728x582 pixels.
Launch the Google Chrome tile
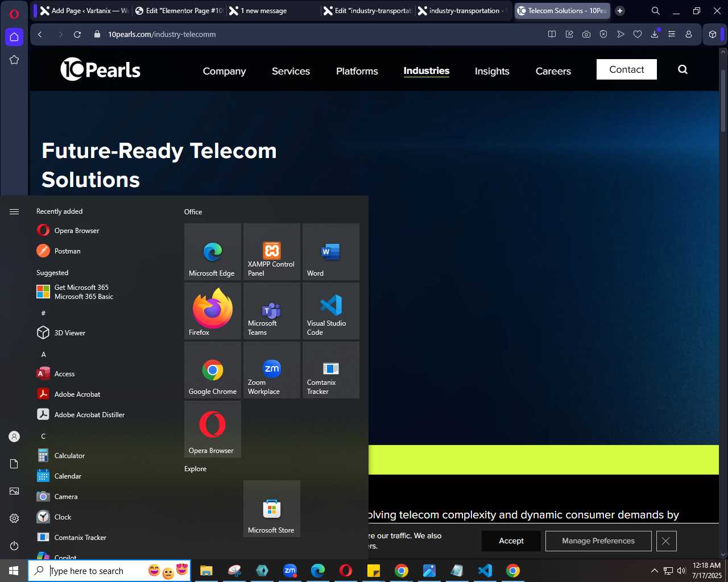213,370
